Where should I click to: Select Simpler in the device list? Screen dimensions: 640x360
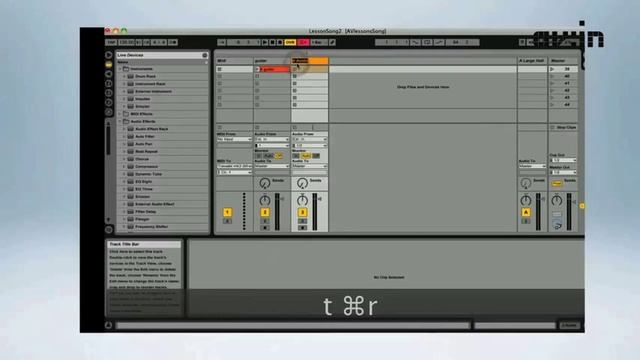142,106
